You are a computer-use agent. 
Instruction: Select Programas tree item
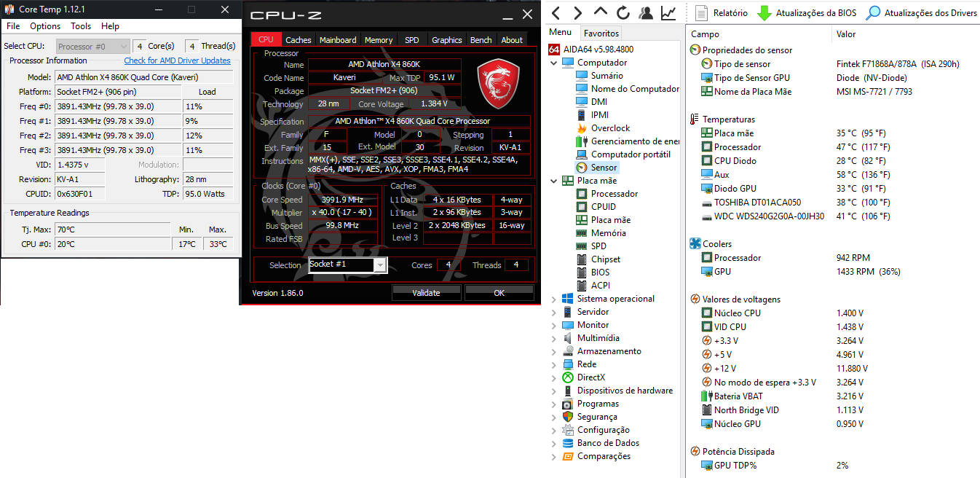590,404
